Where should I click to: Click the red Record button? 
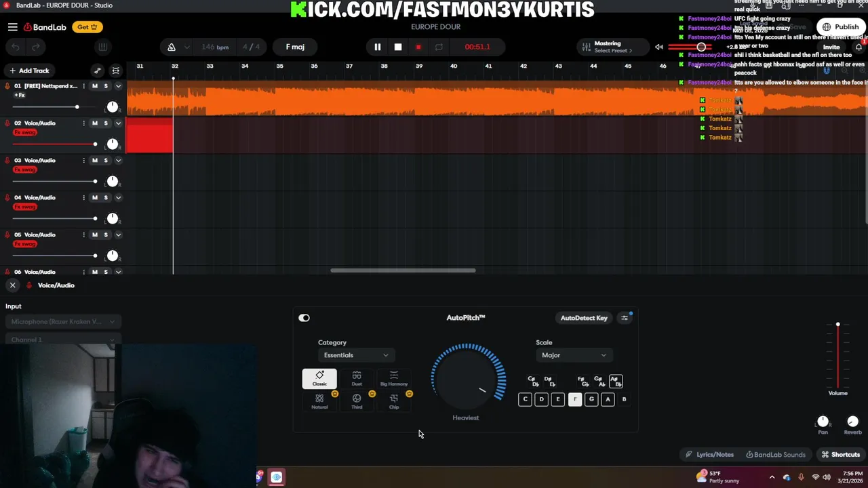418,47
